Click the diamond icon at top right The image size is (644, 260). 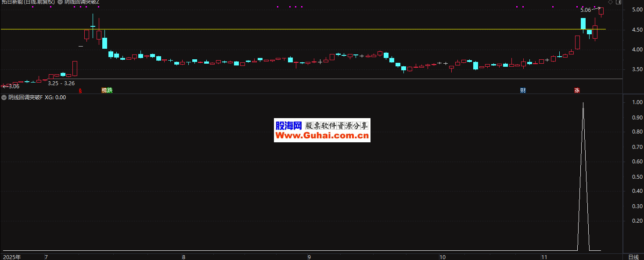[610, 2]
